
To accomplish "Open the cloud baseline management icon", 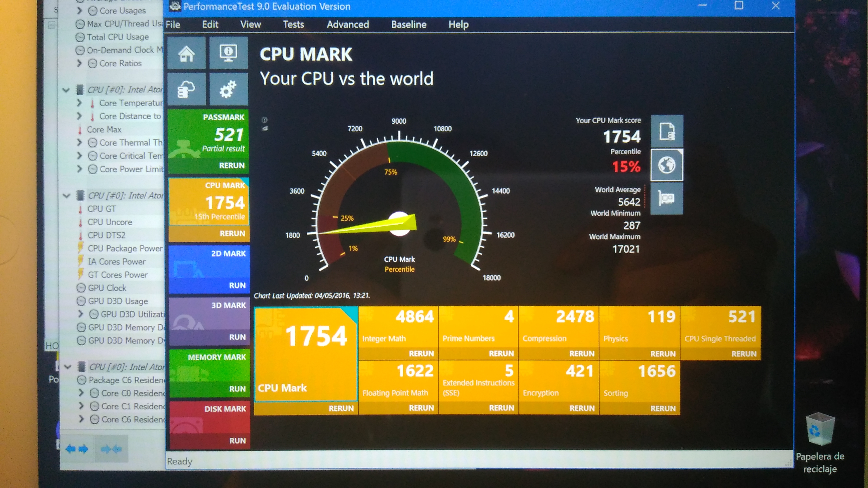I will (x=186, y=89).
